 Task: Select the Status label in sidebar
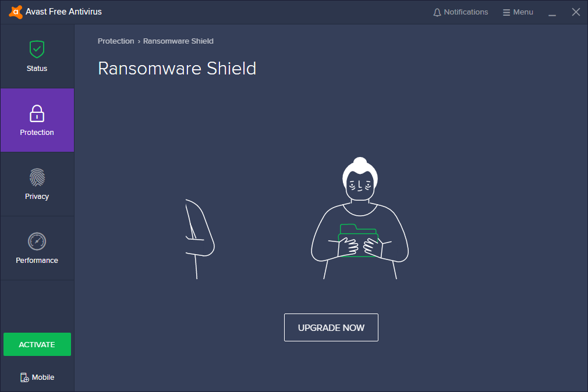[37, 69]
